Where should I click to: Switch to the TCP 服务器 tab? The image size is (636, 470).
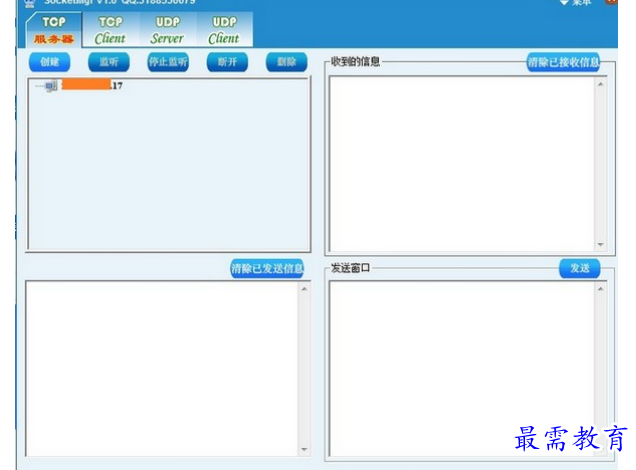coord(54,30)
